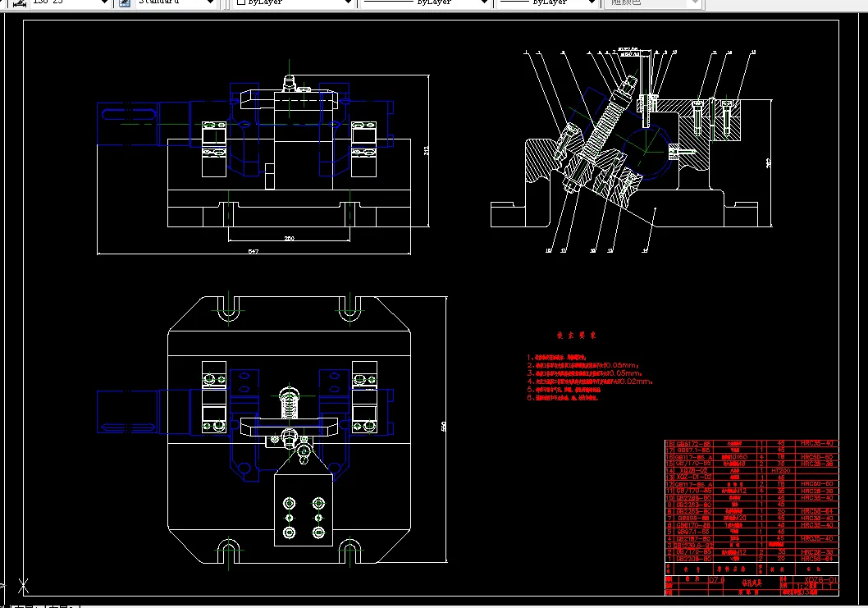Open the ByLayer lineweight dropdown arrow
The width and height of the screenshot is (868, 608).
[592, 2]
